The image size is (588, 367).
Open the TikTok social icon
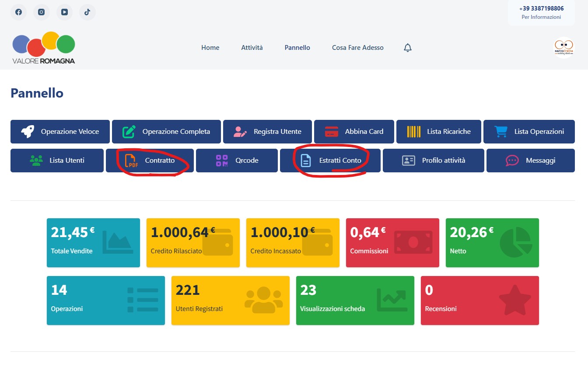(87, 12)
